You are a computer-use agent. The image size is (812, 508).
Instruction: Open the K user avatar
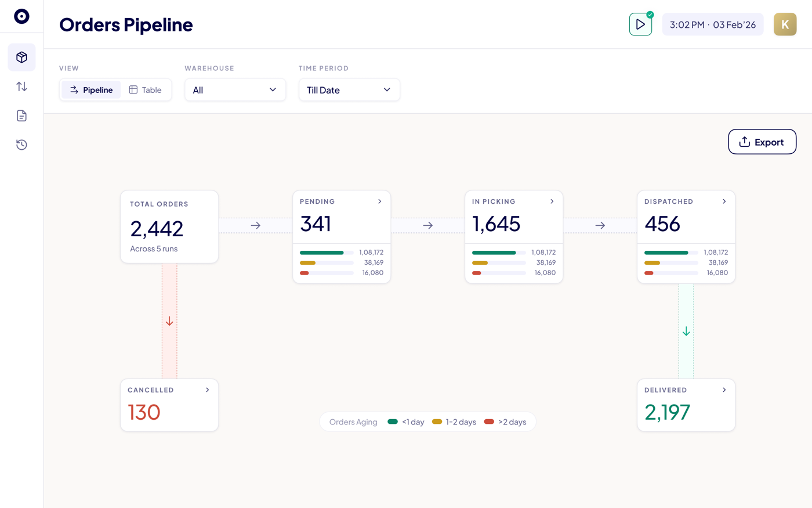(x=785, y=24)
